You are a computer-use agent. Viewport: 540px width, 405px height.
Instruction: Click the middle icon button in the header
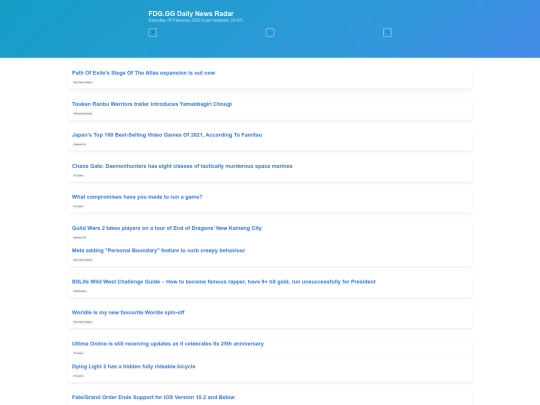[270, 33]
